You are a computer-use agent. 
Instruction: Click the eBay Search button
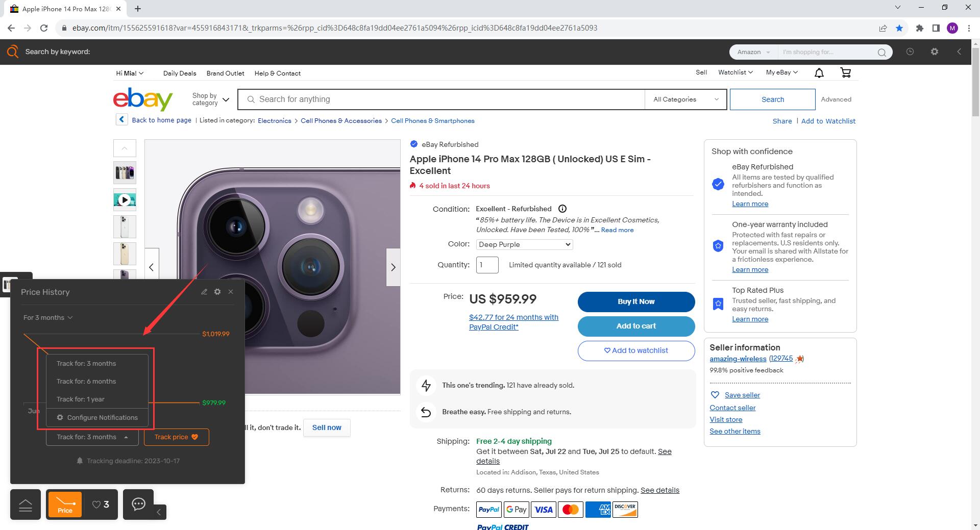(x=772, y=99)
